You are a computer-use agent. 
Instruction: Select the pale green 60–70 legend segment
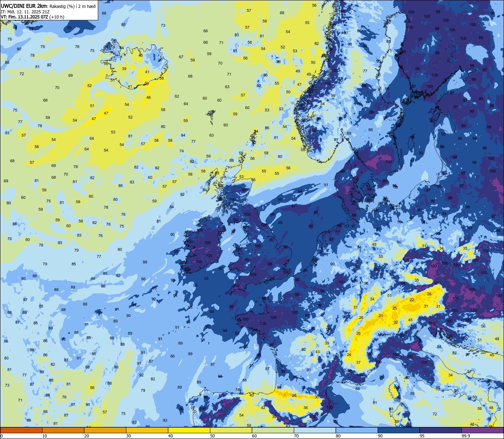tap(273, 430)
